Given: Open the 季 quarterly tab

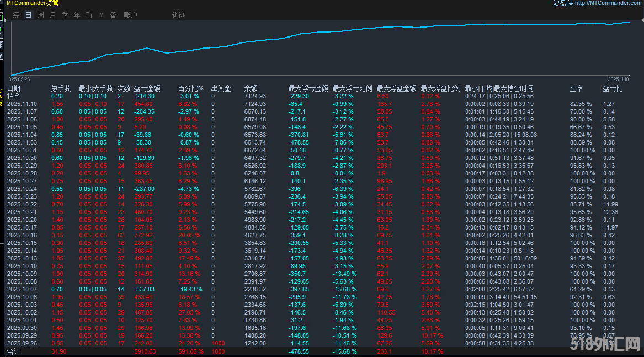Looking at the screenshot, I should click(65, 15).
